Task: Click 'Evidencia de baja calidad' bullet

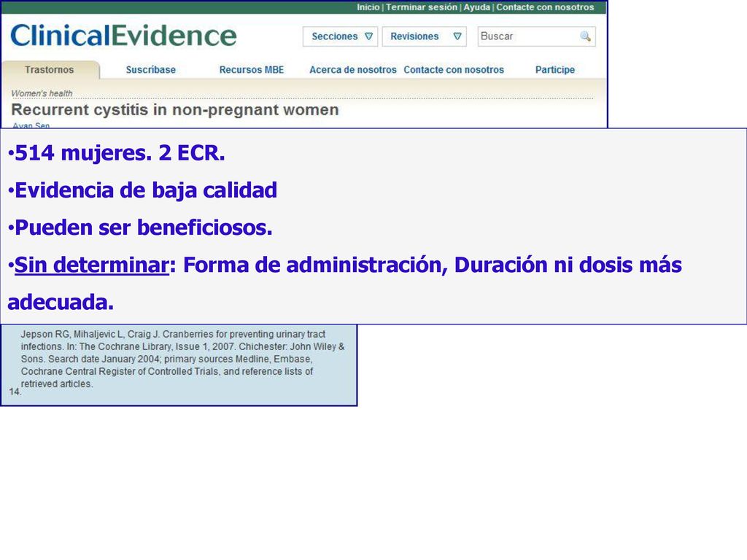Action: (142, 190)
